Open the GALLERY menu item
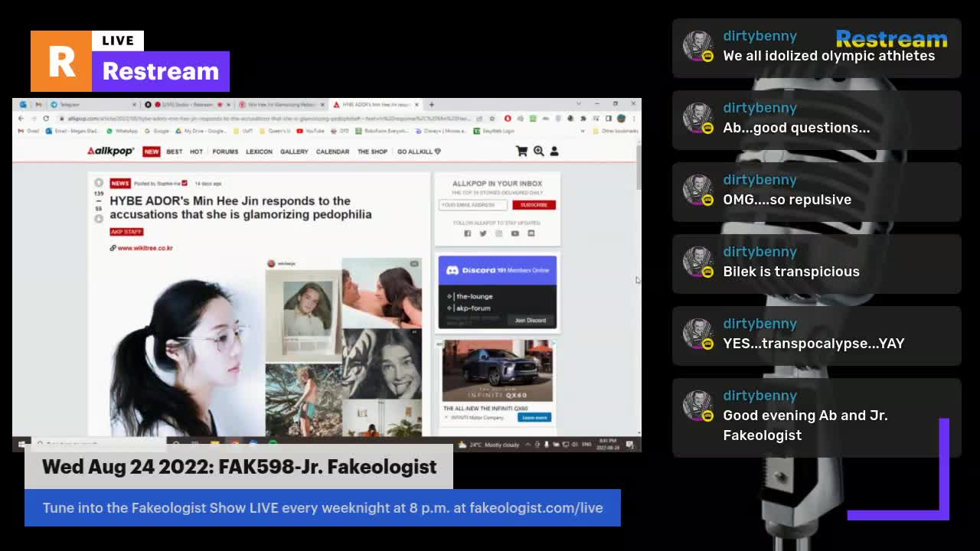Viewport: 980px width, 551px height. coord(294,152)
